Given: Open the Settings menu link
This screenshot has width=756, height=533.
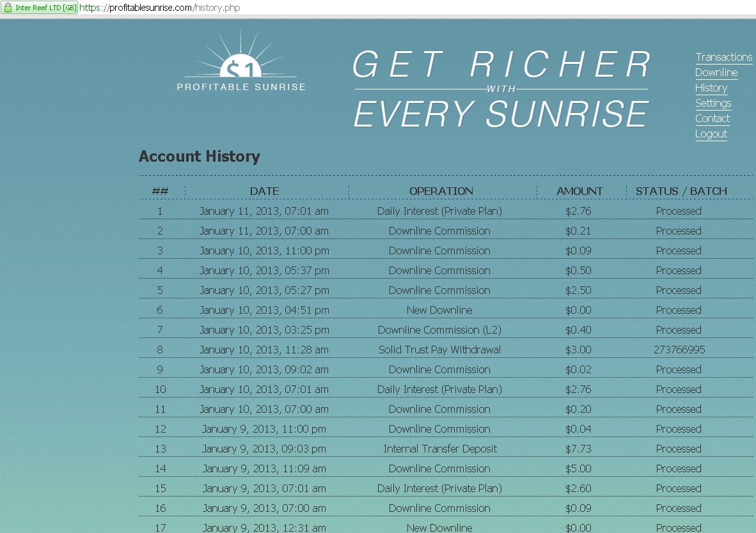Looking at the screenshot, I should [713, 104].
